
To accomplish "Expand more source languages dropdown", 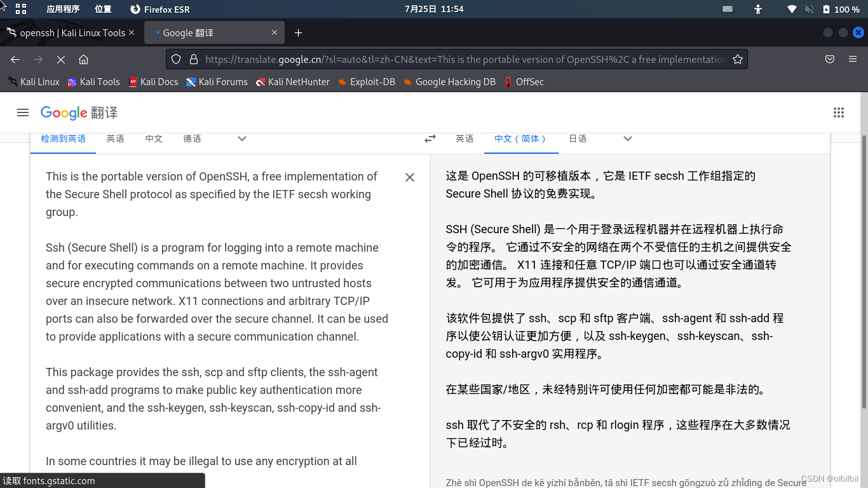I will point(242,139).
